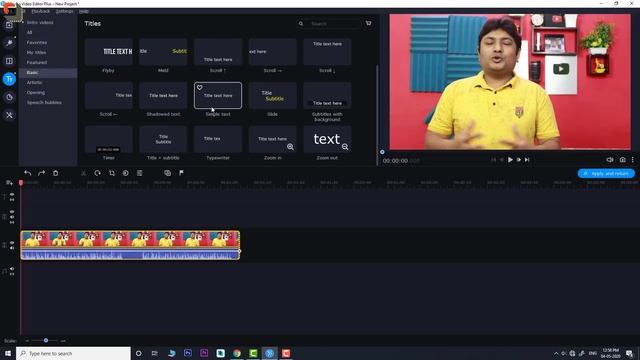Click the snapshot camera icon under preview
Screen dimensions: 640x360
click(x=622, y=160)
